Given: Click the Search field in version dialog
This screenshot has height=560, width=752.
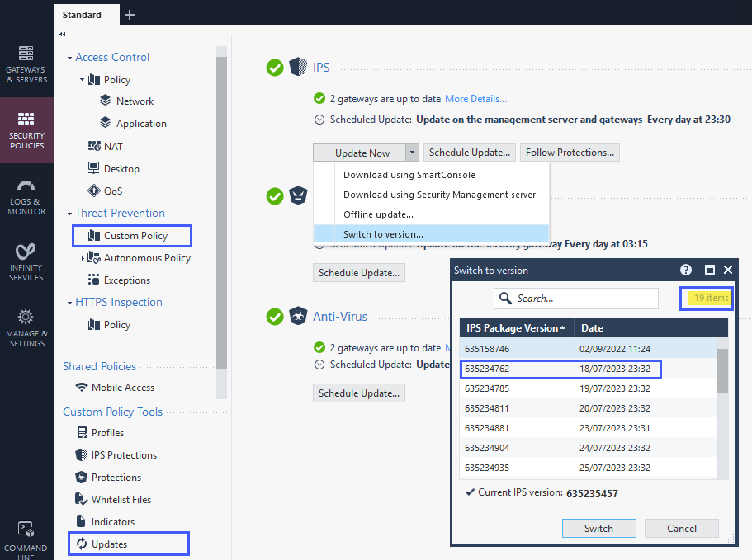Looking at the screenshot, I should 584,299.
